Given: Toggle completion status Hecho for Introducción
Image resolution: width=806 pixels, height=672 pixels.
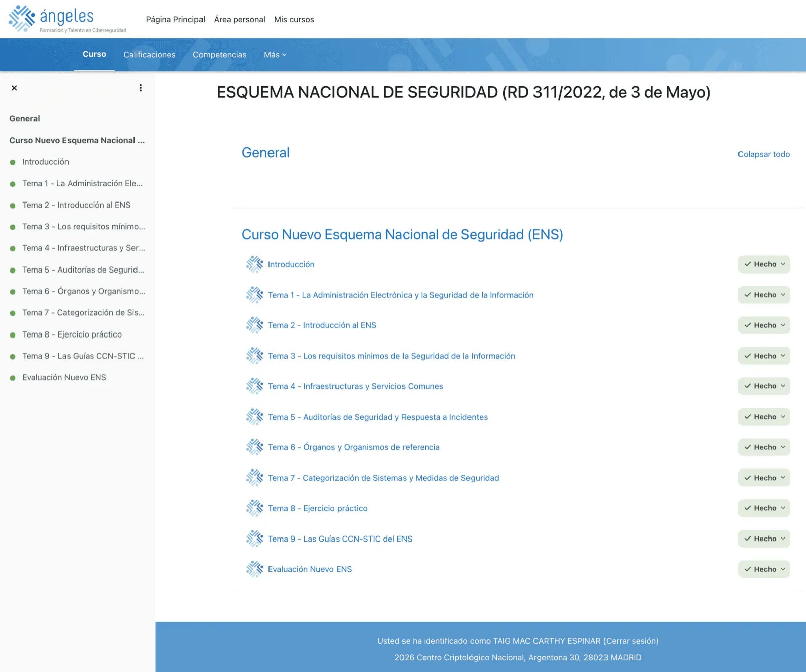Looking at the screenshot, I should pyautogui.click(x=764, y=264).
